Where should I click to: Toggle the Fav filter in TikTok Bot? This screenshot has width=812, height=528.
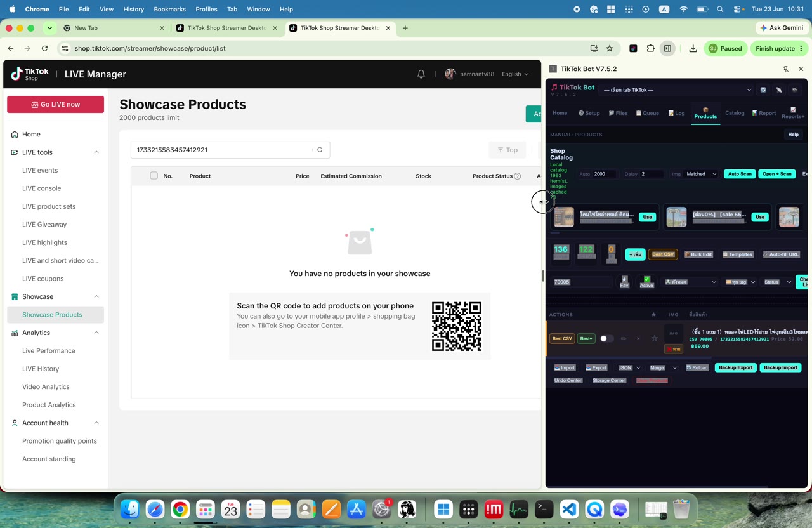pyautogui.click(x=624, y=282)
